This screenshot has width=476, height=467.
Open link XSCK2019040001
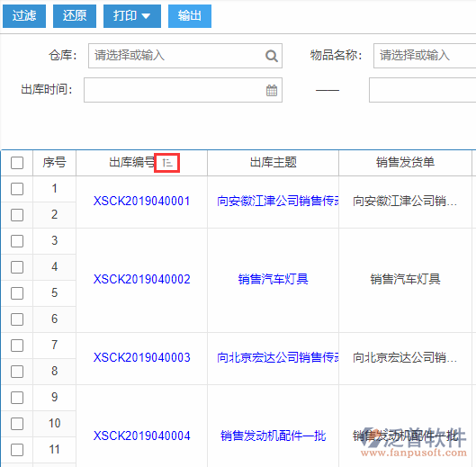pos(142,201)
